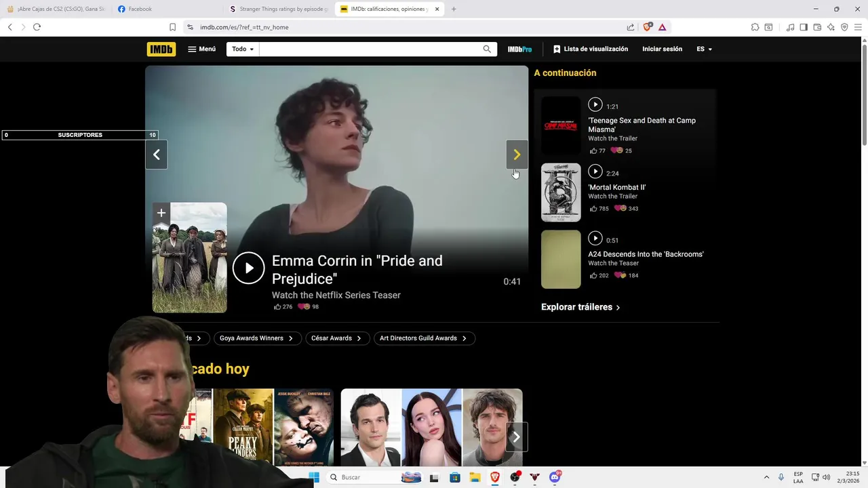Open the 'Mortal Kombat II' title link
This screenshot has width=868, height=488.
[616, 187]
